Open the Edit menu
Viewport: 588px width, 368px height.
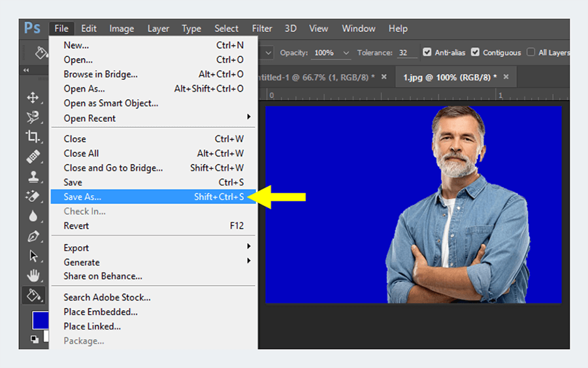tap(89, 29)
